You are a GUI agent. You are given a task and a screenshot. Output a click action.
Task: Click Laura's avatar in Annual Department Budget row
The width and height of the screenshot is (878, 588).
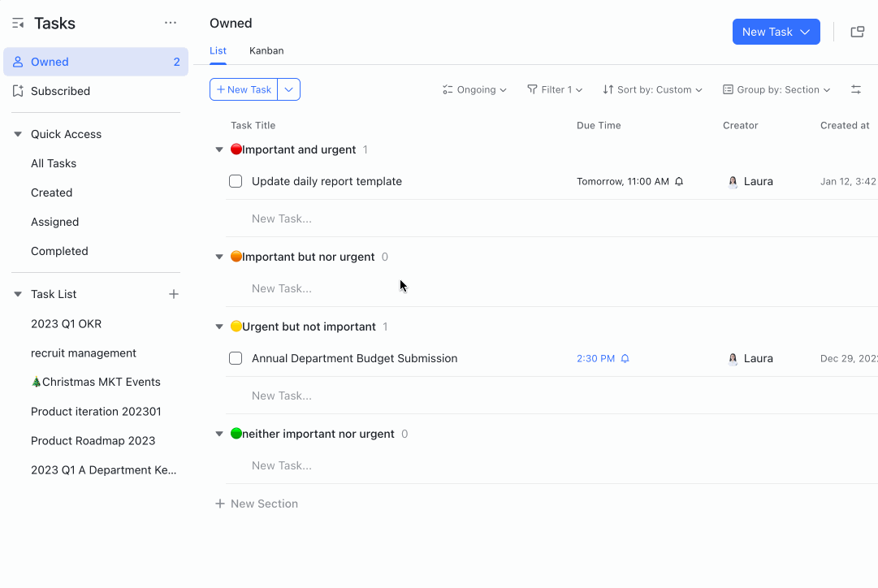pyautogui.click(x=733, y=358)
